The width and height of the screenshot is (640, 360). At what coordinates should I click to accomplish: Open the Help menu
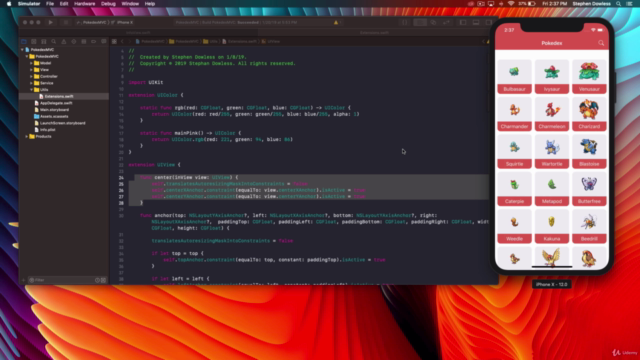[x=150, y=4]
